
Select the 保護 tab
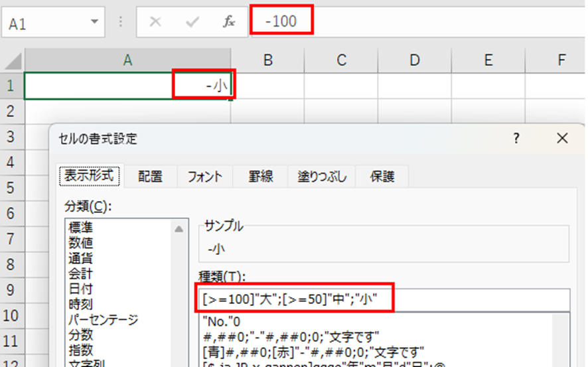coord(382,177)
